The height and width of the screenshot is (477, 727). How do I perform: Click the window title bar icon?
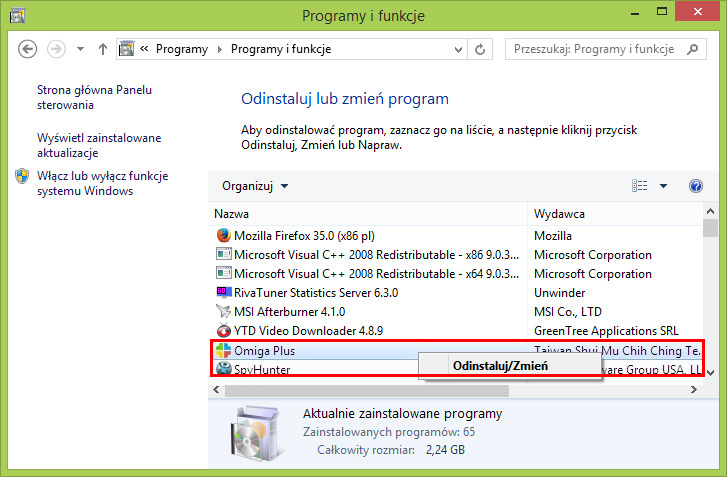click(x=17, y=15)
